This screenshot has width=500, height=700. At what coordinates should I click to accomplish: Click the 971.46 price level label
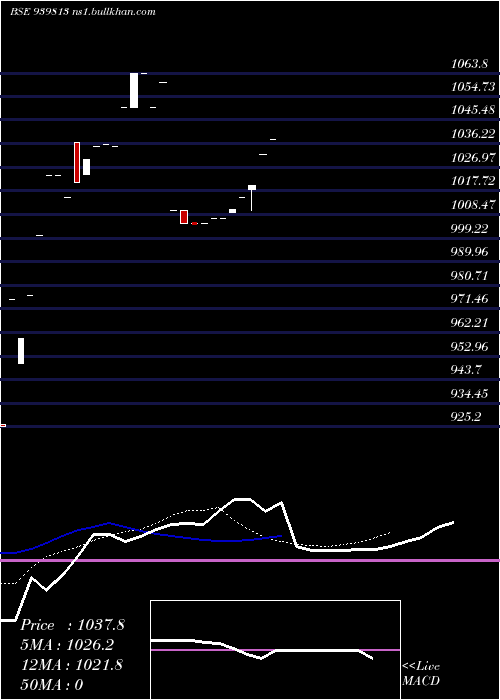click(469, 299)
